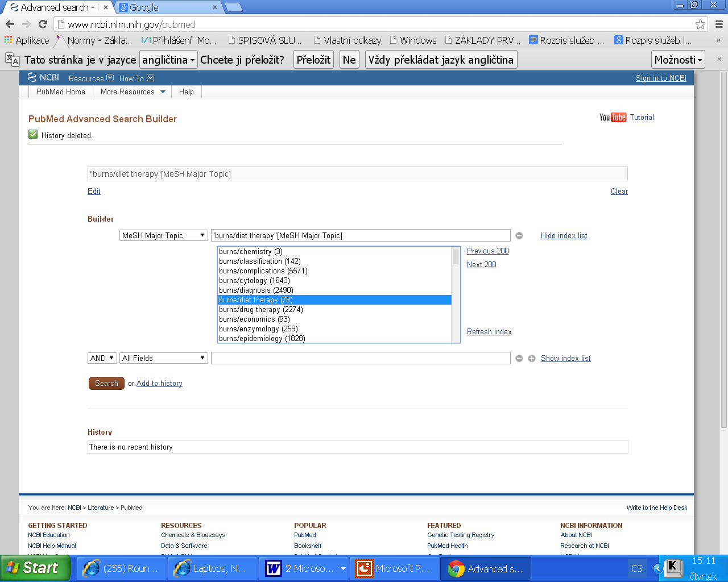Open the Laptops, N... taskbar item

(212, 568)
